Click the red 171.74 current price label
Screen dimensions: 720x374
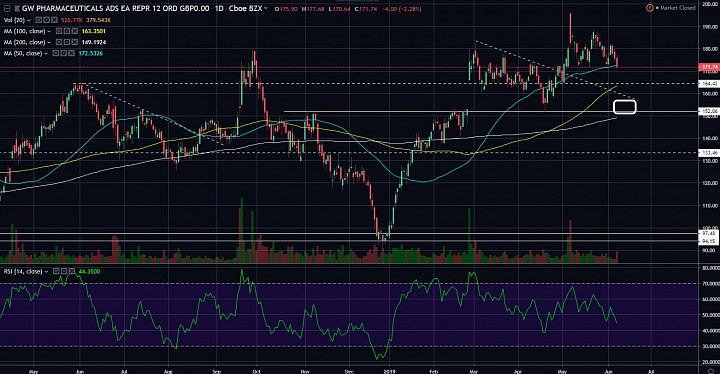[x=709, y=67]
